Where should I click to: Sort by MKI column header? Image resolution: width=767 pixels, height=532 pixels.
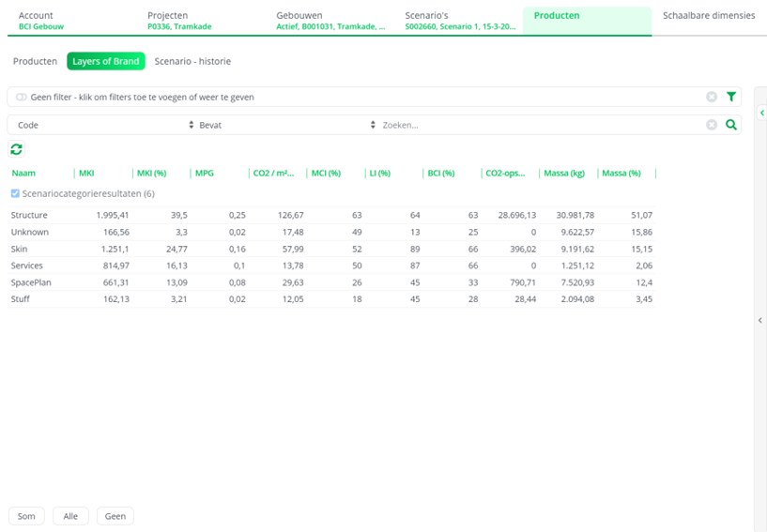[x=86, y=173]
